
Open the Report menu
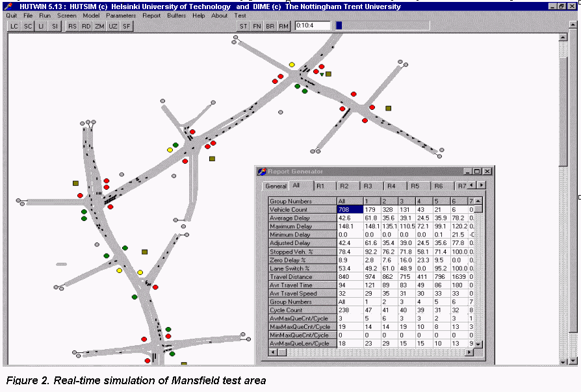151,15
